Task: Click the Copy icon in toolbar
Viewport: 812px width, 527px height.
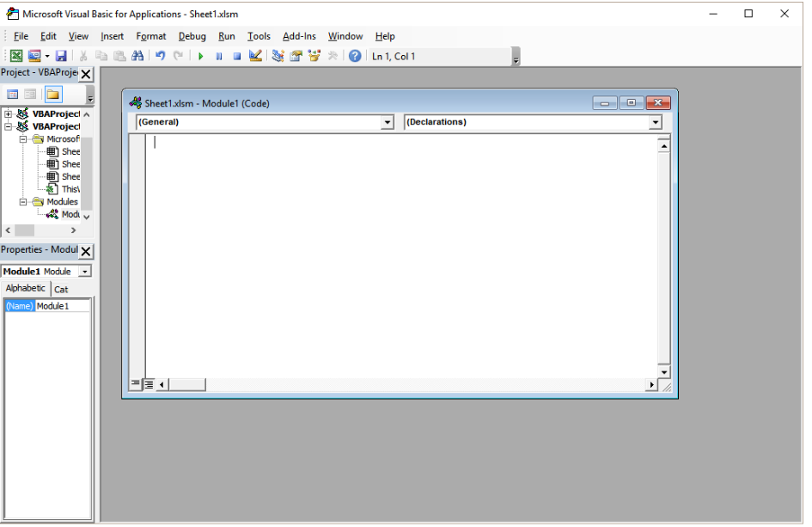Action: pyautogui.click(x=101, y=56)
